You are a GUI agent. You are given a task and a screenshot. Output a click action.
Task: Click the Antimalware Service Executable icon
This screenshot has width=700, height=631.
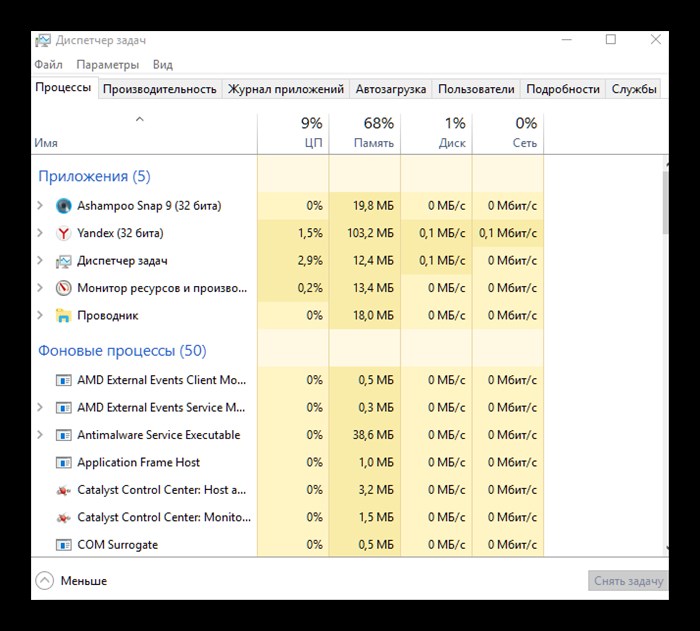(x=63, y=435)
